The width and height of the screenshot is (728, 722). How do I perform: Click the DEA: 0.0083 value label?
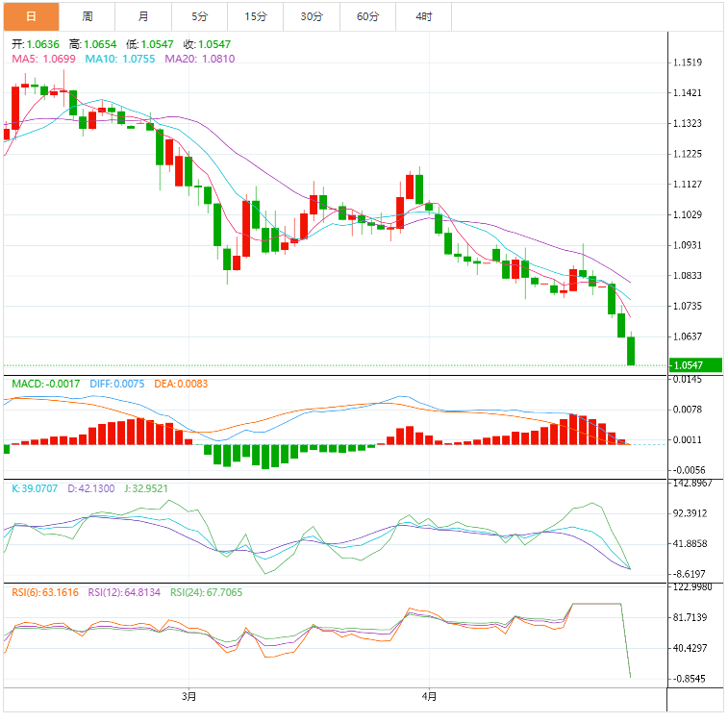[181, 385]
